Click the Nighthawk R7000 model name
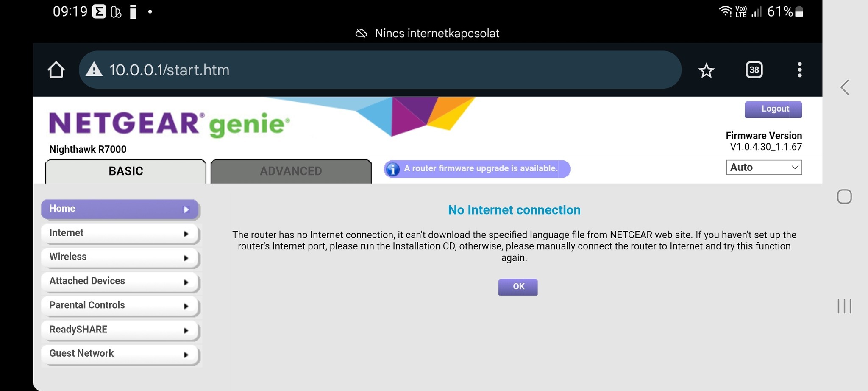This screenshot has height=391, width=868. click(x=88, y=149)
